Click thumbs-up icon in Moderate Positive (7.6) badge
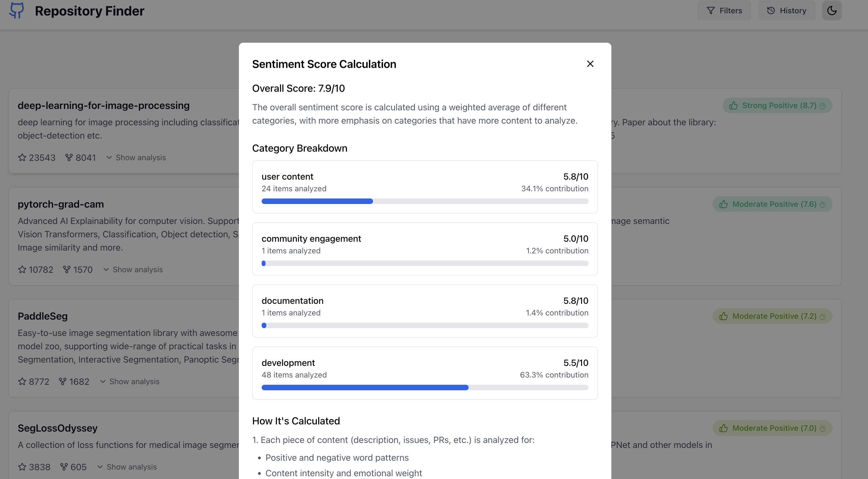This screenshot has width=868, height=479. pyautogui.click(x=723, y=204)
